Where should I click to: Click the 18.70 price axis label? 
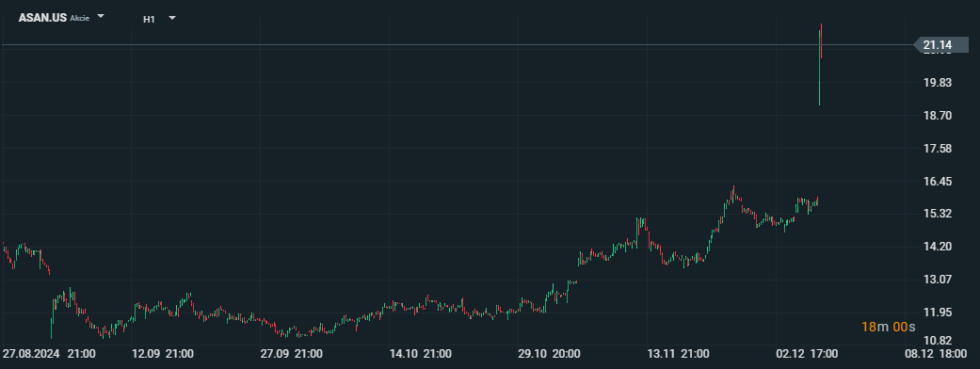[937, 116]
